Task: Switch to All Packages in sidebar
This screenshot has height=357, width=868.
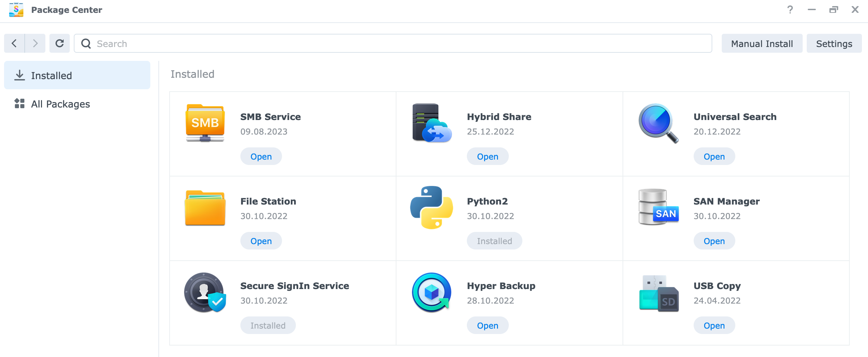Action: pyautogui.click(x=77, y=103)
